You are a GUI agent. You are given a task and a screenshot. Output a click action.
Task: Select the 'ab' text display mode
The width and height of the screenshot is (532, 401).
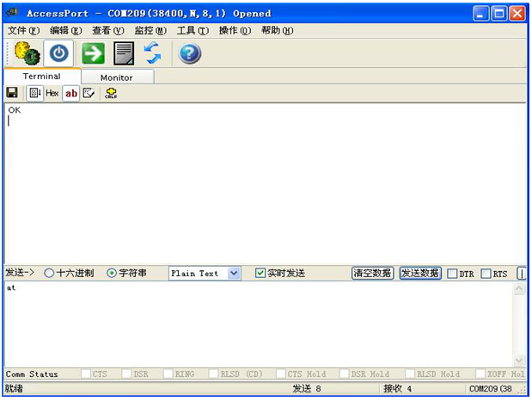(71, 94)
